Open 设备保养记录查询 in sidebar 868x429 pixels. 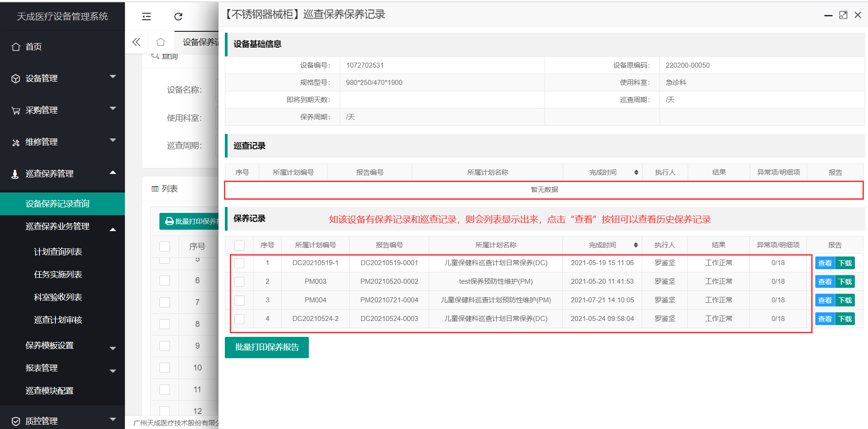(x=62, y=204)
